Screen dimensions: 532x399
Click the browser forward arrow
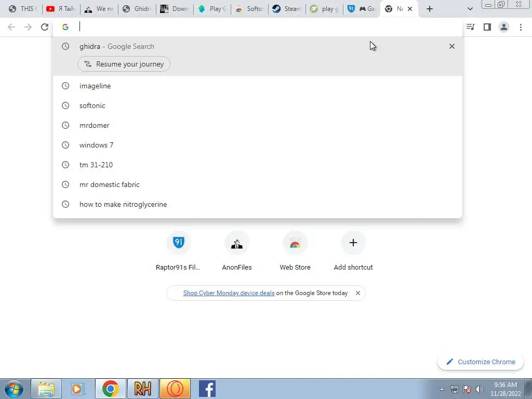coord(28,27)
